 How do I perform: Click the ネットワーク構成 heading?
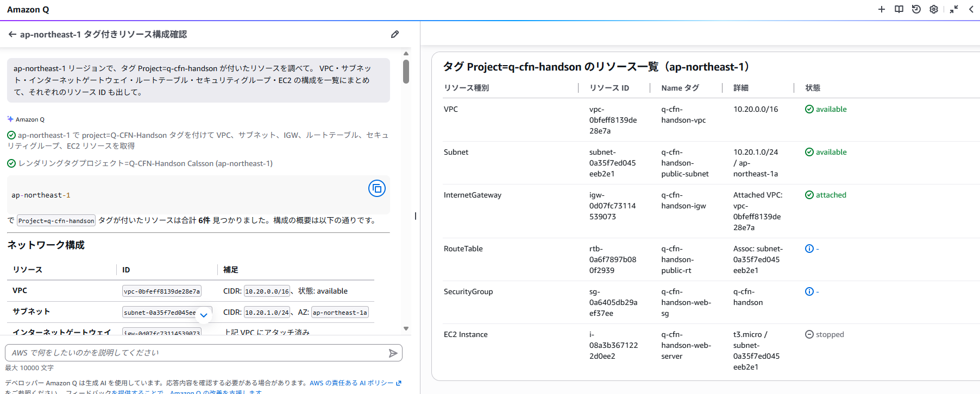(x=46, y=245)
